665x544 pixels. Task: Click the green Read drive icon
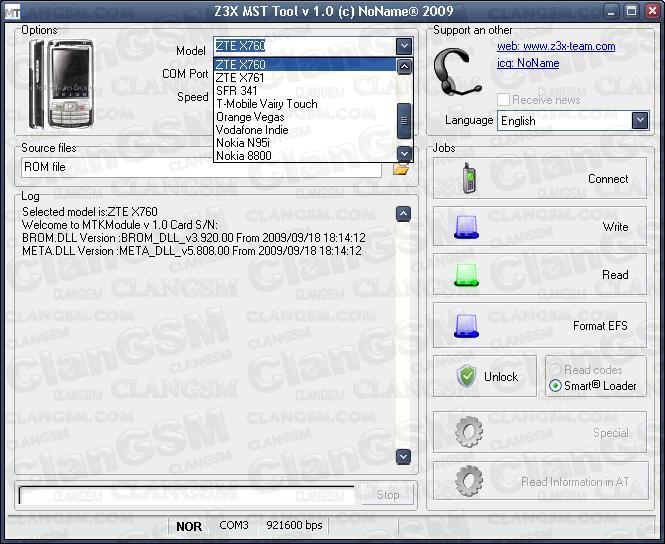click(x=466, y=275)
